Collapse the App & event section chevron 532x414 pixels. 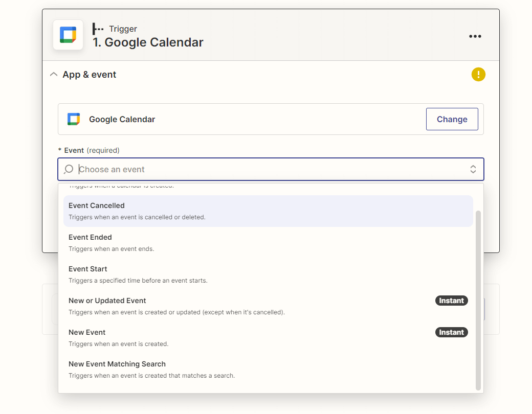pyautogui.click(x=54, y=74)
